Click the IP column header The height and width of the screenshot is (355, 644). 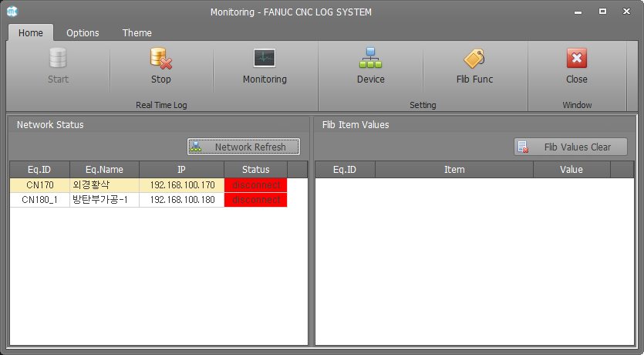click(181, 169)
